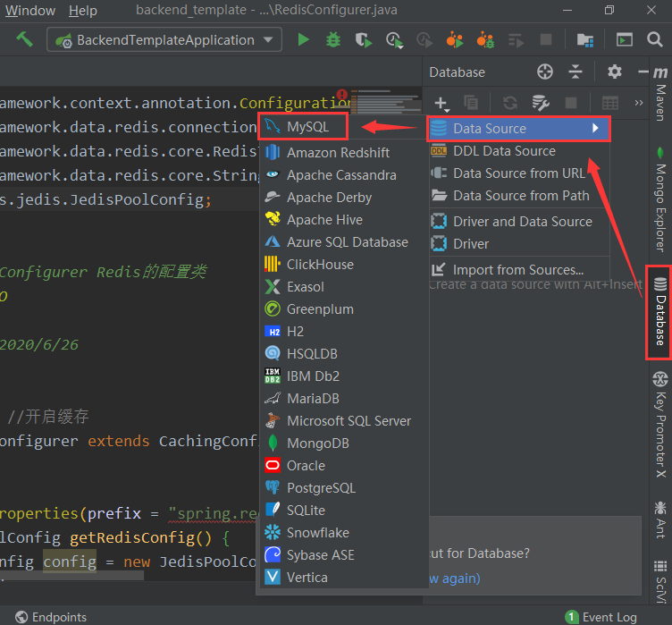672x625 pixels.
Task: Select the Driver menu option
Action: 518,243
